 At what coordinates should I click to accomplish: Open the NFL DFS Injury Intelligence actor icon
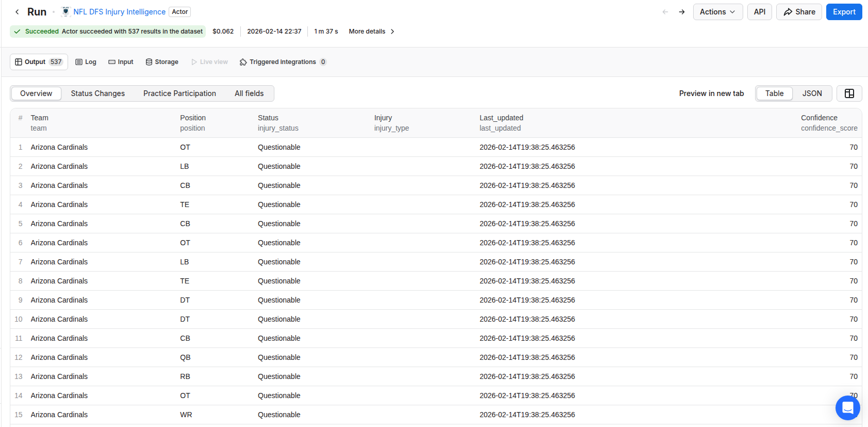[66, 11]
